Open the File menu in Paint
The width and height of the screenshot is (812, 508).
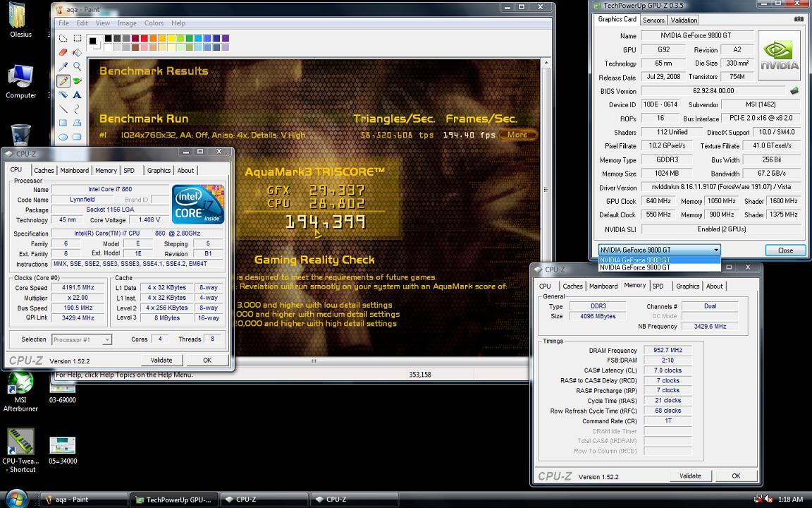click(x=63, y=23)
